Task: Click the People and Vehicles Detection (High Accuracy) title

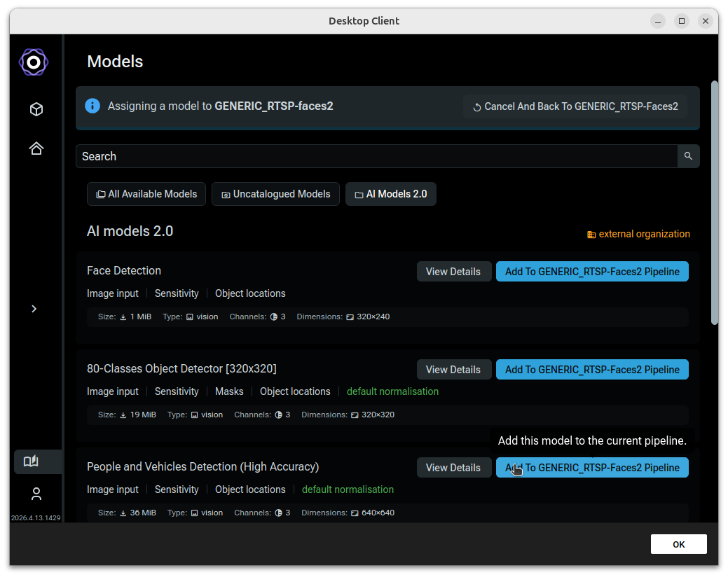Action: [x=203, y=466]
